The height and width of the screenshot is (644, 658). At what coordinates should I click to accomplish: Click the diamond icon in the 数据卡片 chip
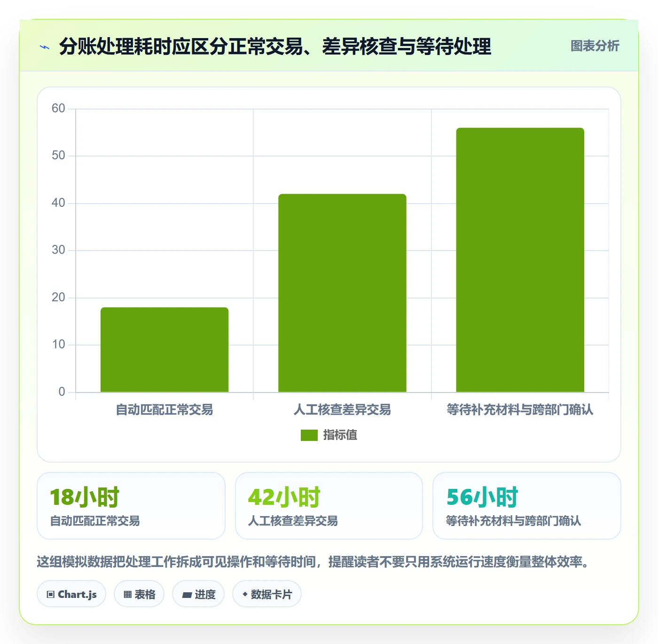(245, 594)
